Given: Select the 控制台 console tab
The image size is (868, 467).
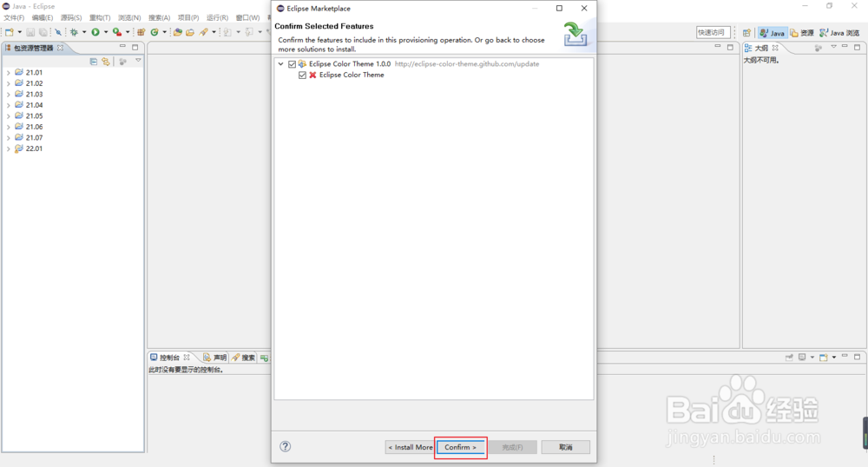Looking at the screenshot, I should click(170, 358).
